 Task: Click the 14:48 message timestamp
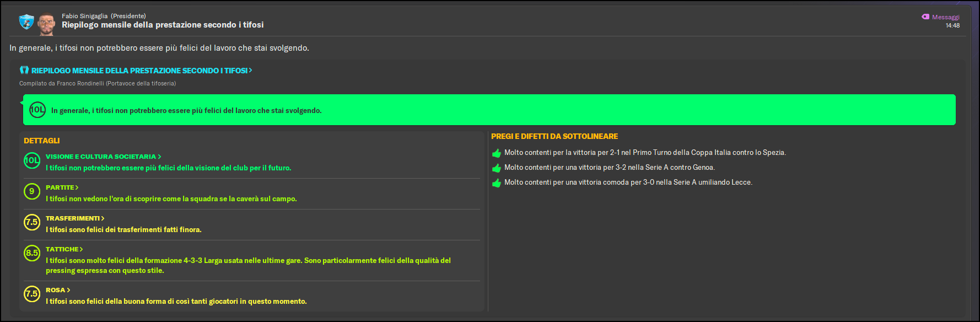(952, 25)
